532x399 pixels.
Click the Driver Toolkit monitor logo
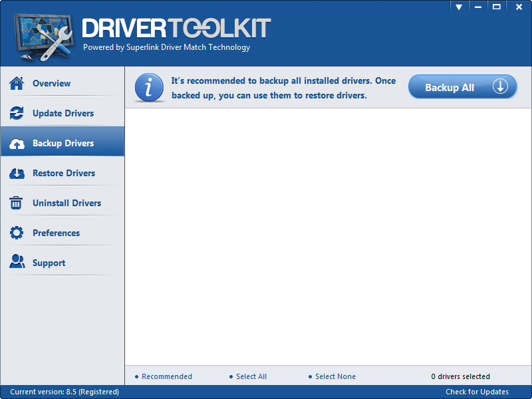coord(43,37)
